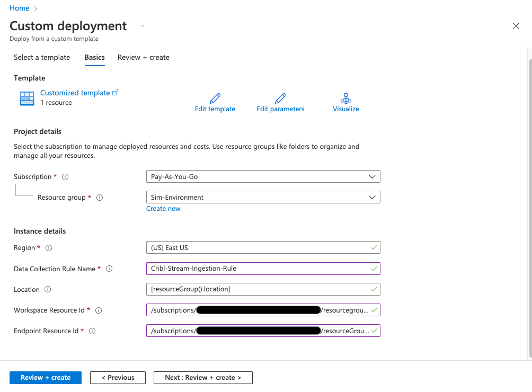532x392 pixels.
Task: Show info tooltip for Location
Action: [48, 289]
